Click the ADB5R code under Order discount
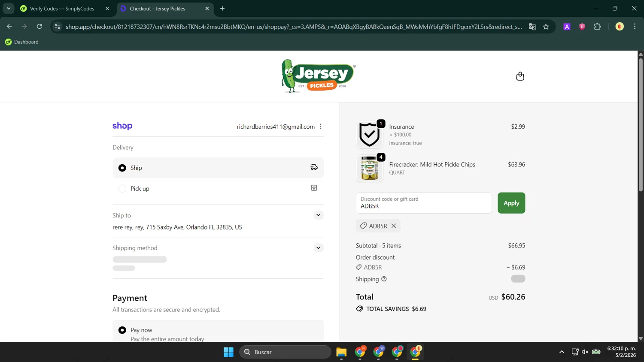Image resolution: width=644 pixels, height=362 pixels. (373, 267)
